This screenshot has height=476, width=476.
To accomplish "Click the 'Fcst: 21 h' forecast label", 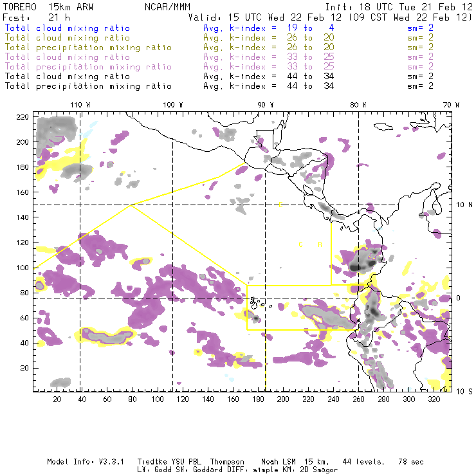I will tap(36, 17).
